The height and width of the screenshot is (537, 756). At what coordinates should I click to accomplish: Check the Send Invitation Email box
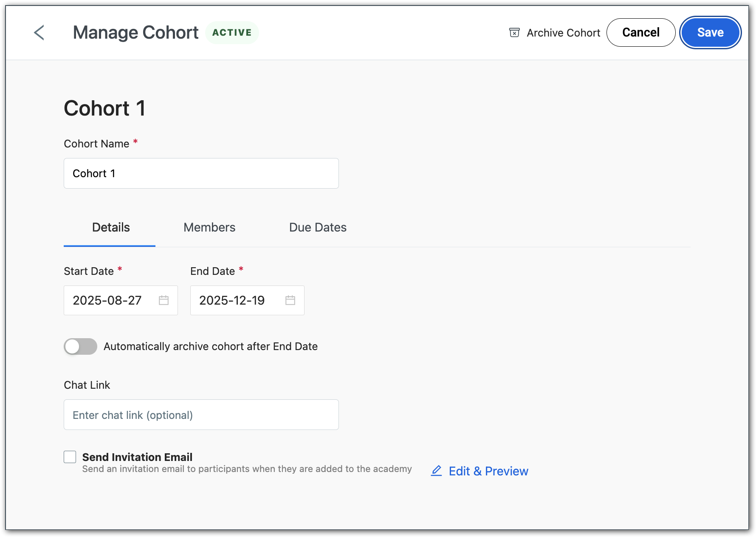(x=70, y=457)
